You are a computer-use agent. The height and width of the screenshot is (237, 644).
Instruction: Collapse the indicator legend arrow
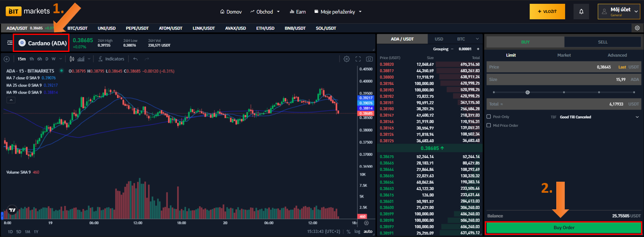11,100
